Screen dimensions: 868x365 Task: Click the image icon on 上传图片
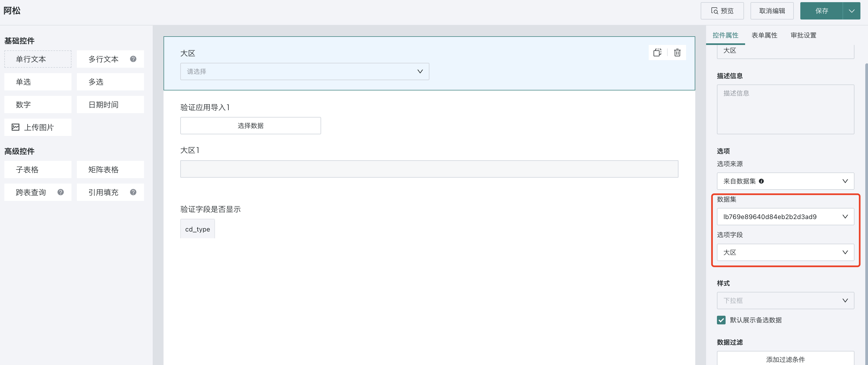pyautogui.click(x=15, y=127)
